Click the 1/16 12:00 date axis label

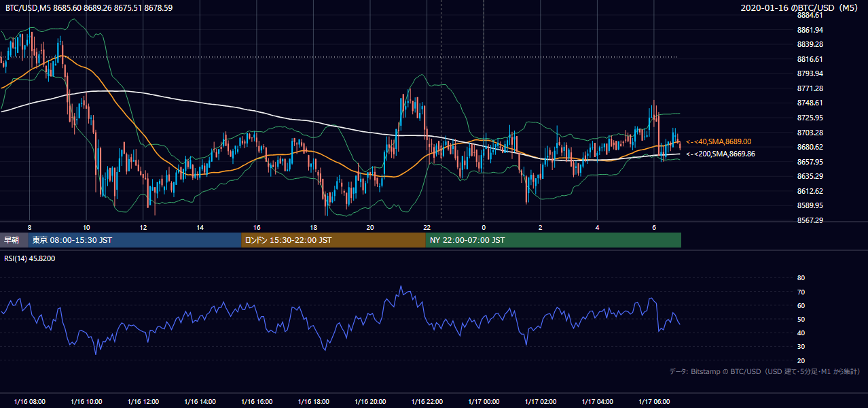click(x=143, y=401)
